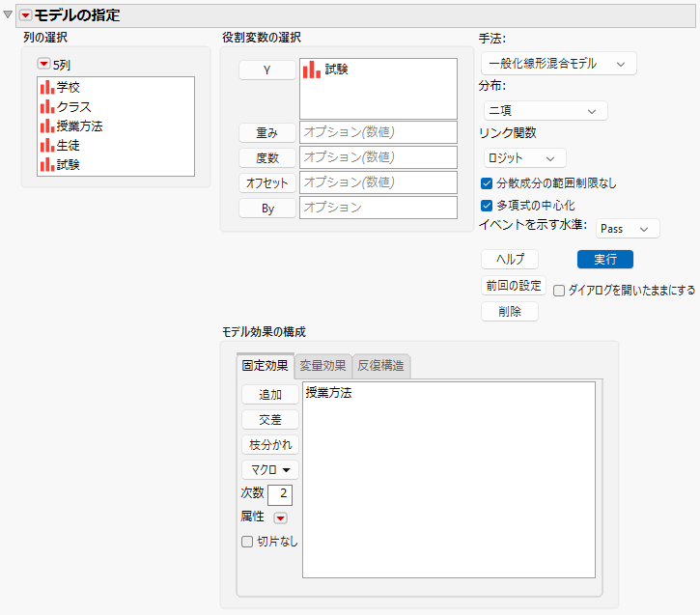Click the オフセット role button
This screenshot has height=615, width=700.
(x=266, y=182)
